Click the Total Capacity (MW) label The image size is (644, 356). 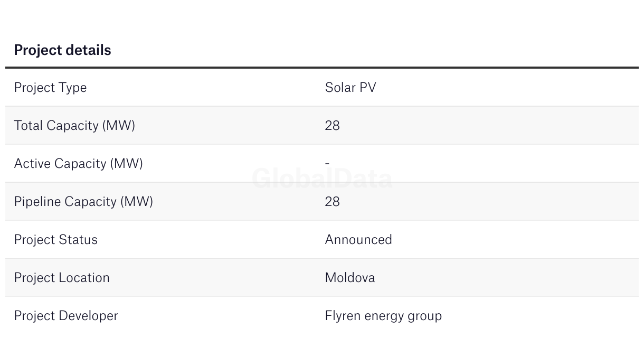click(74, 126)
